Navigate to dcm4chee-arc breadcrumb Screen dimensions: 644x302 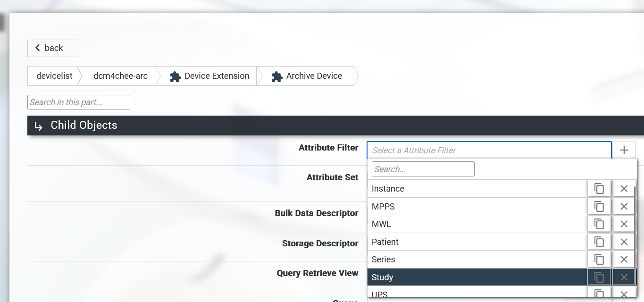(120, 76)
